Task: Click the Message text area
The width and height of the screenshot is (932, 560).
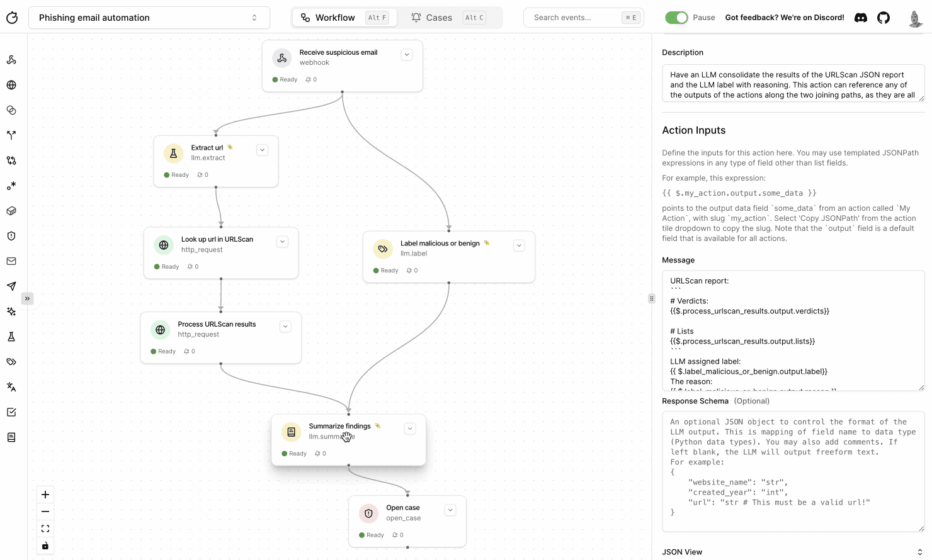Action: 793,331
